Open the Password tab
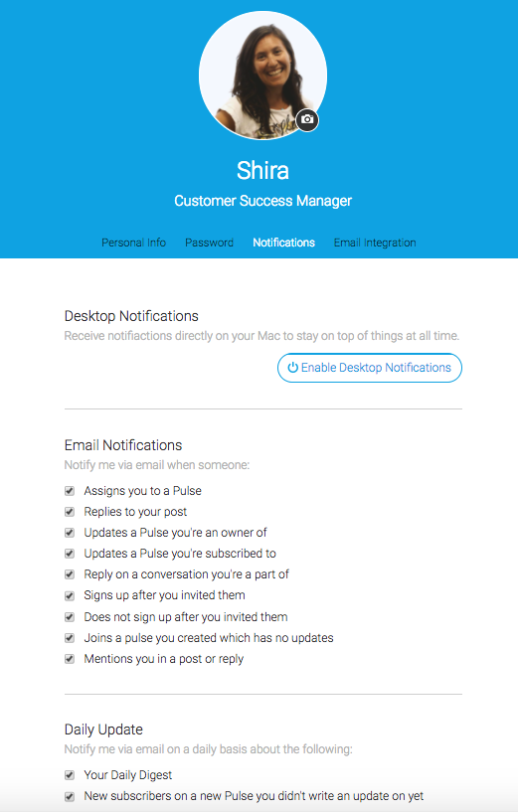Screen dimensions: 518x812 point(209,243)
